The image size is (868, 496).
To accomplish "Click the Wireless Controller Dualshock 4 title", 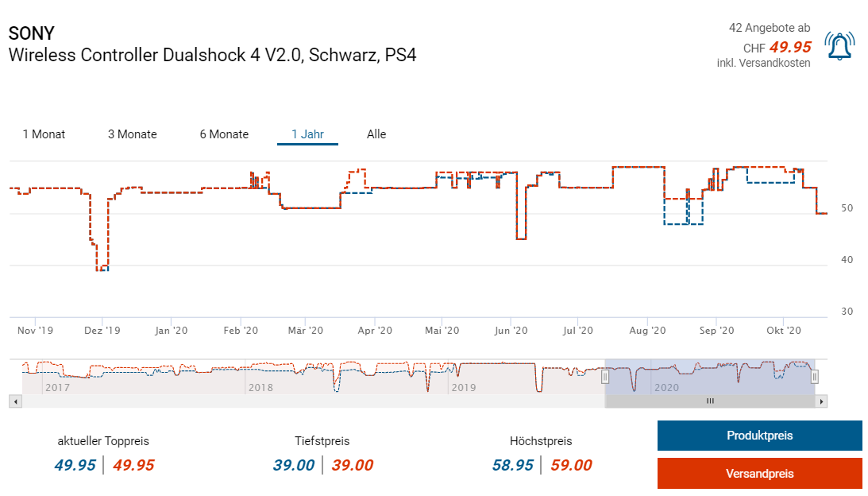I will [x=212, y=55].
